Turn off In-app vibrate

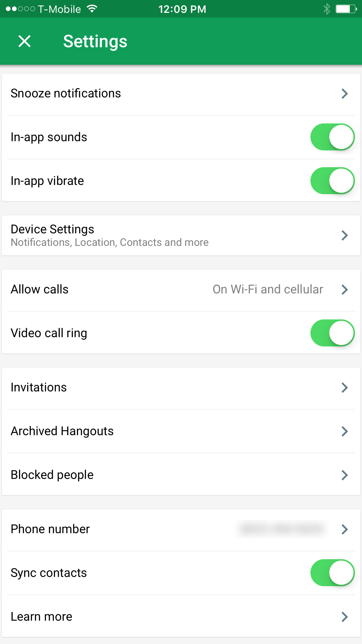pos(333,181)
